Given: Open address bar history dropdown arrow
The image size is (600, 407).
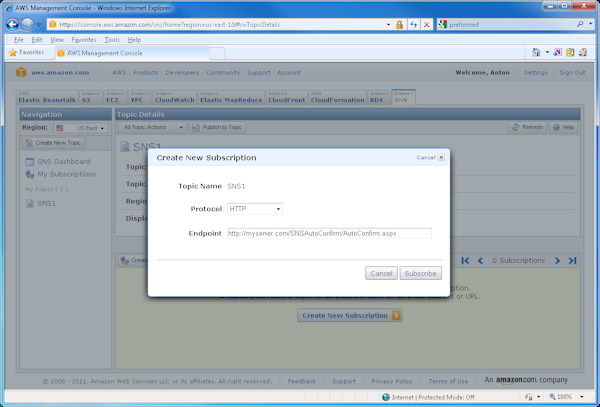Looking at the screenshot, I should (x=388, y=24).
